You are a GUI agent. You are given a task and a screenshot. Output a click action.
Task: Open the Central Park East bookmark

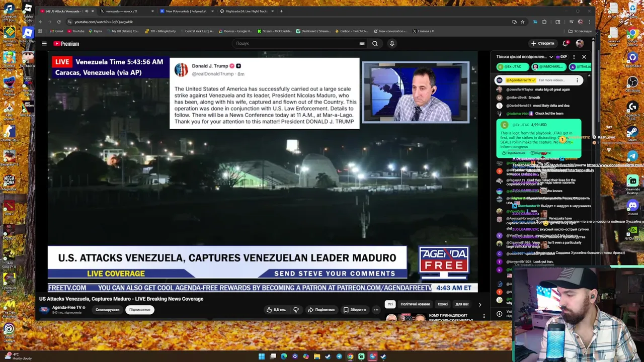point(197,31)
